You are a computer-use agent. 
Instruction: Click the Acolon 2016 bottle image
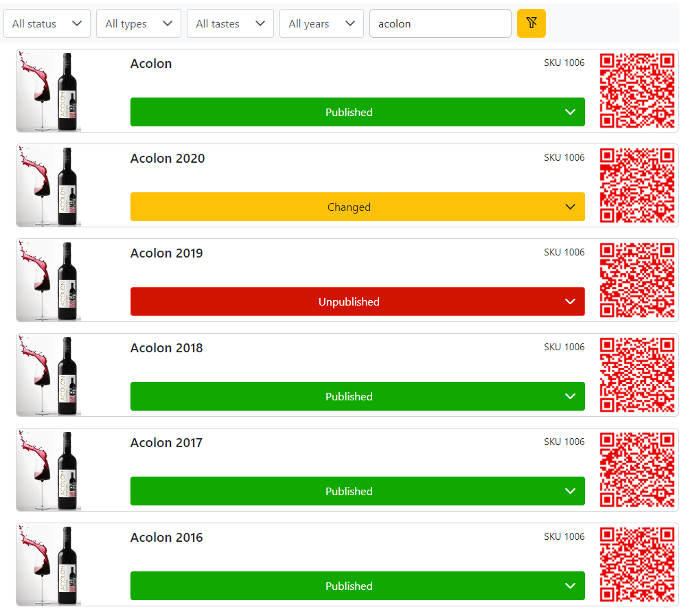[x=49, y=564]
